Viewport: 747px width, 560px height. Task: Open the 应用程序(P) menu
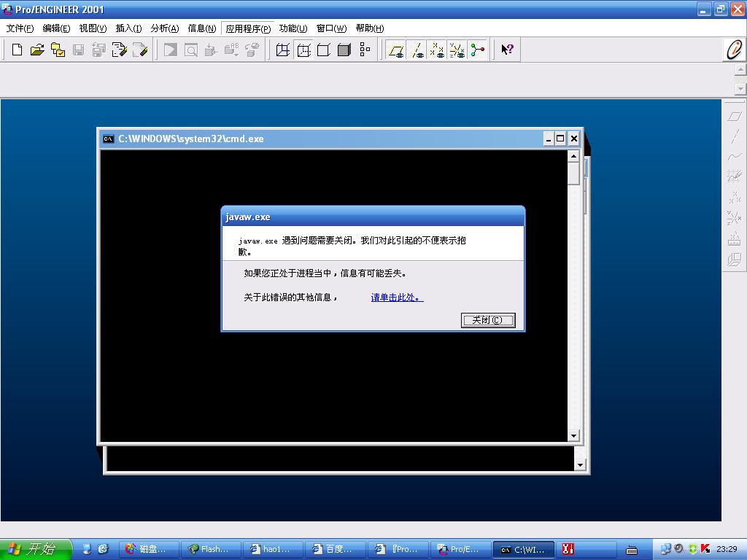[248, 28]
